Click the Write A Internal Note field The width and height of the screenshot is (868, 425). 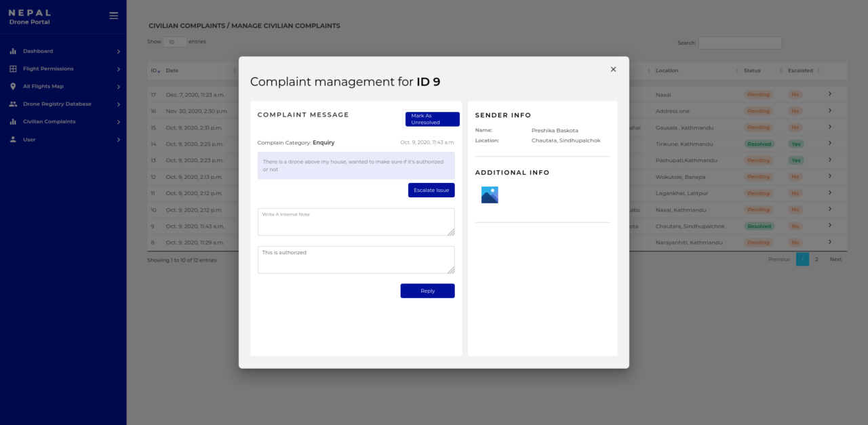(355, 222)
